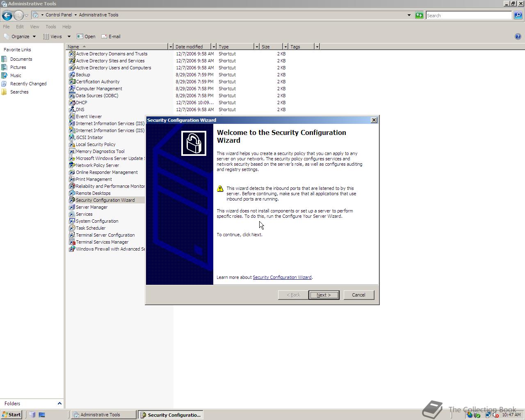This screenshot has height=420, width=525.
Task: Select the Security Configuration Wizard list item
Action: (x=107, y=200)
